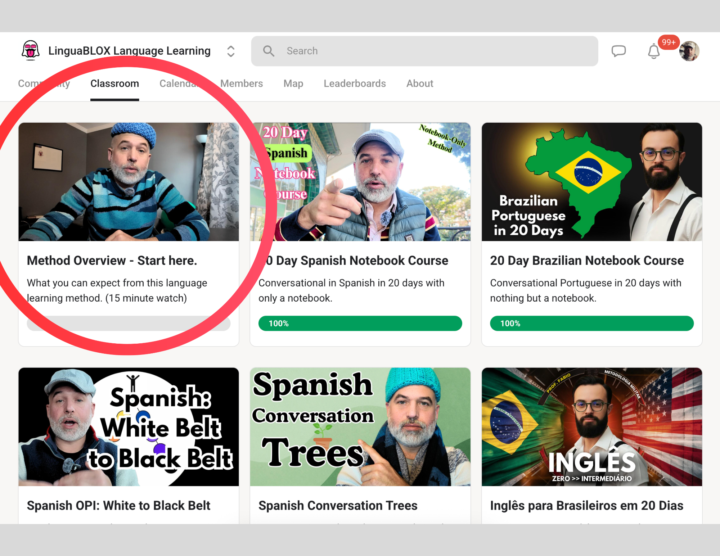Click the Spanish Notebook Course progress bar
This screenshot has width=720, height=556.
click(x=360, y=323)
